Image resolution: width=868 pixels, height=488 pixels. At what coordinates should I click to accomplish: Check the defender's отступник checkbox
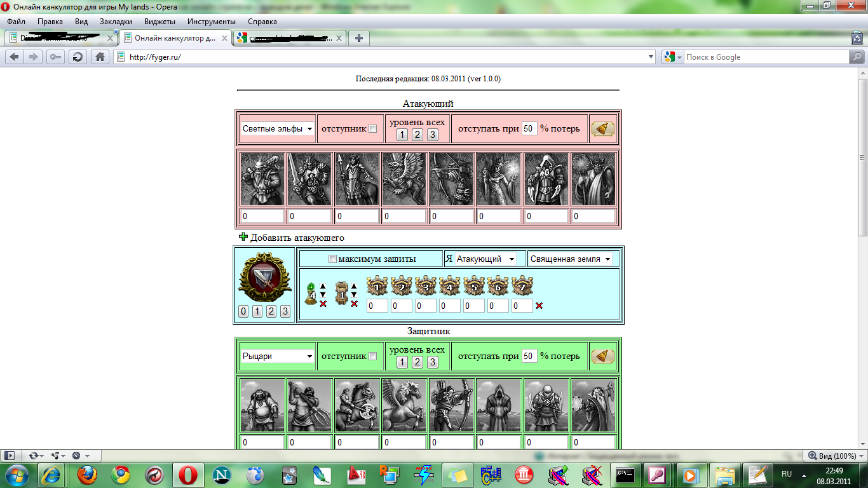click(x=373, y=356)
